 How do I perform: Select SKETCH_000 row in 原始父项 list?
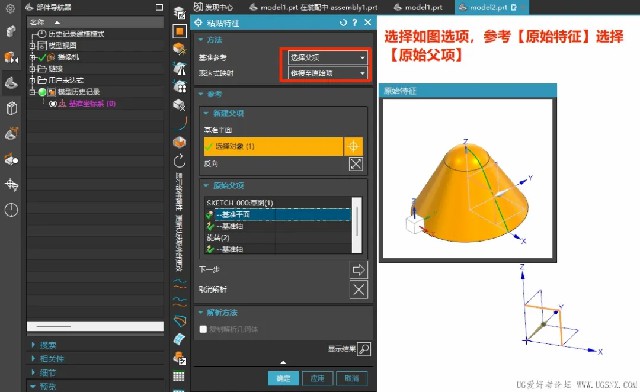[278, 203]
